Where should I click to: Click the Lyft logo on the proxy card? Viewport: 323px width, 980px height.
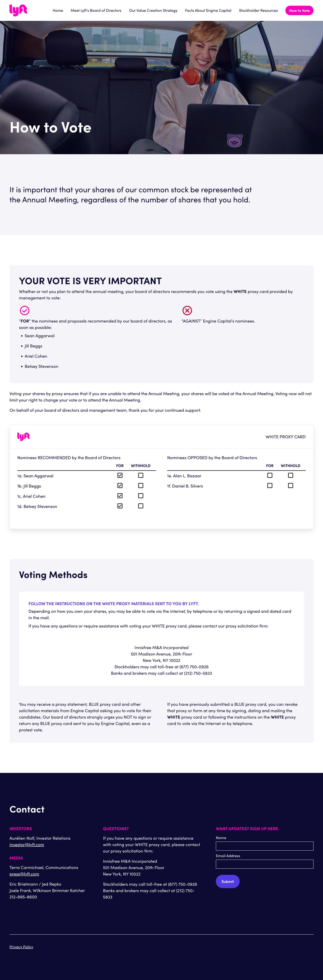23,436
